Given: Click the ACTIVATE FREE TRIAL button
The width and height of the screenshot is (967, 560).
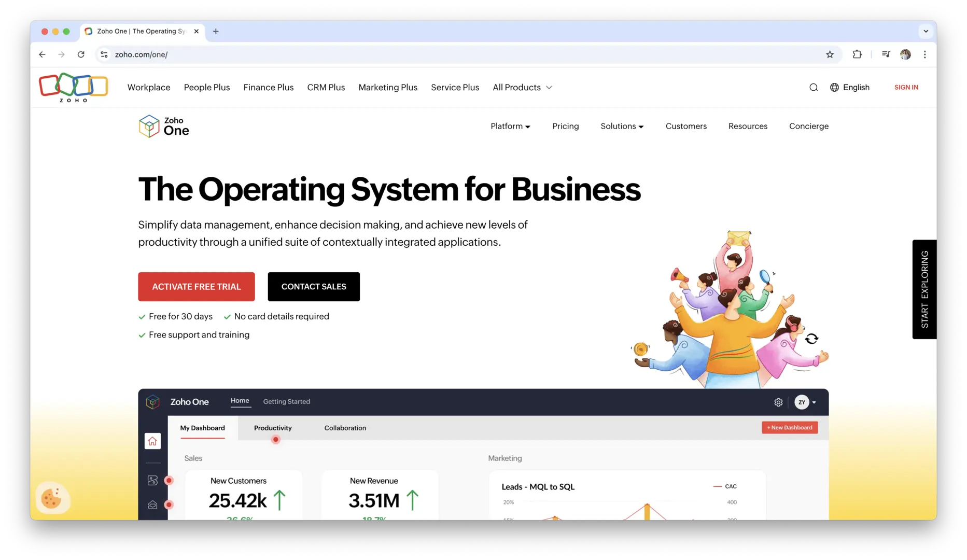Looking at the screenshot, I should coord(197,287).
